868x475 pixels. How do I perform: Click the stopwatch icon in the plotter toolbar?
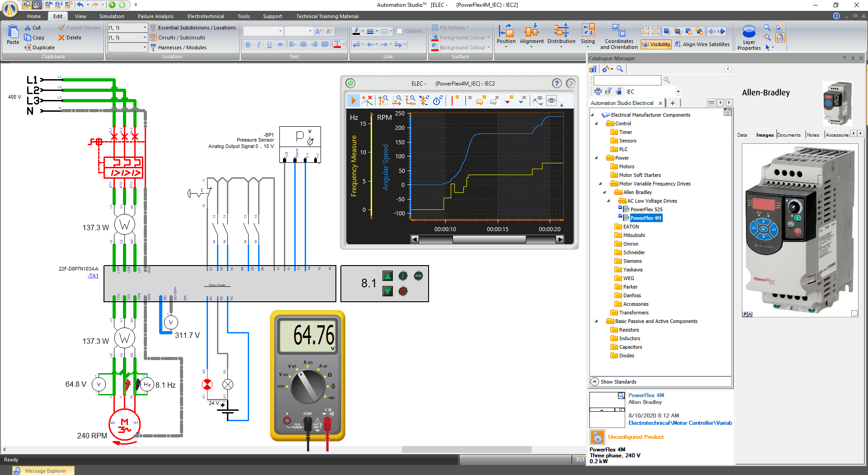pyautogui.click(x=437, y=100)
